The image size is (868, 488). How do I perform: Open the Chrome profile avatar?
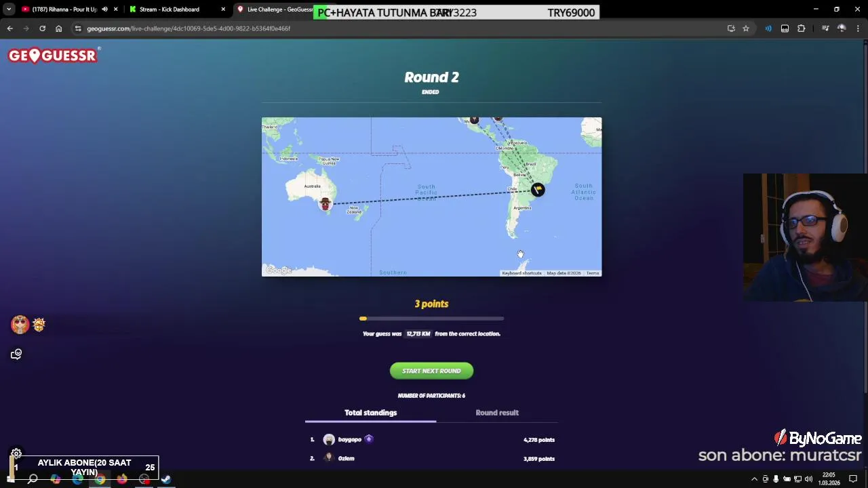coord(842,28)
